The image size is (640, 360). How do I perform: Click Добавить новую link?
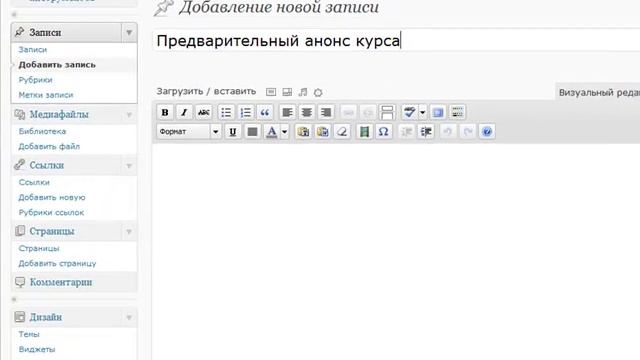[x=52, y=198]
